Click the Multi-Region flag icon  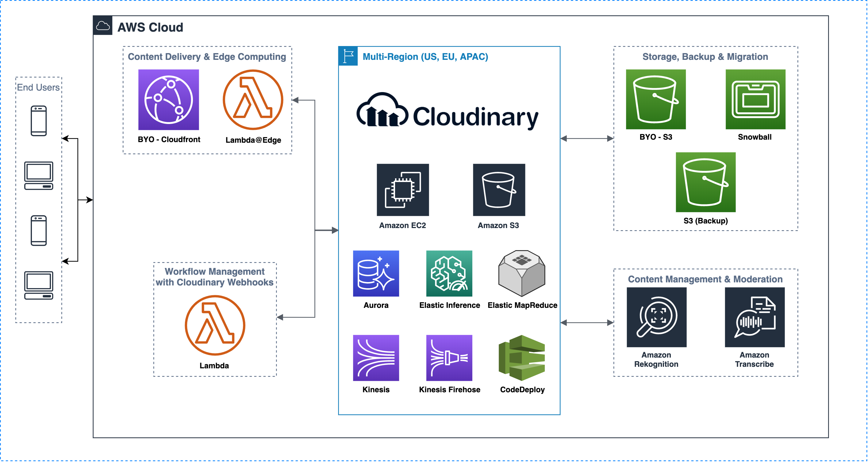348,56
